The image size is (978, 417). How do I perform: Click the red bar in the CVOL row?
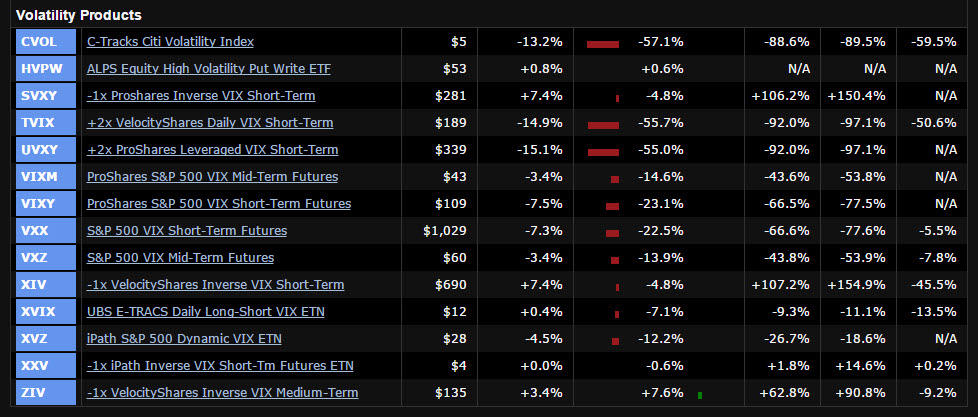(x=603, y=44)
